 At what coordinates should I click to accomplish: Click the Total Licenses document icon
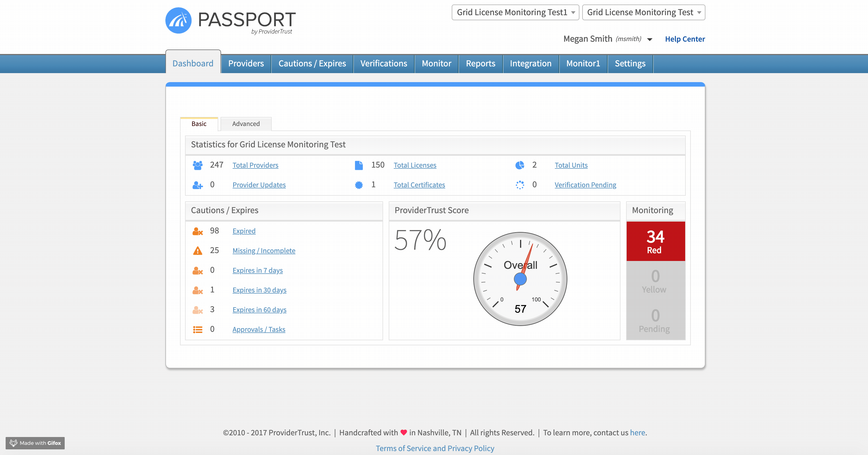coord(359,165)
